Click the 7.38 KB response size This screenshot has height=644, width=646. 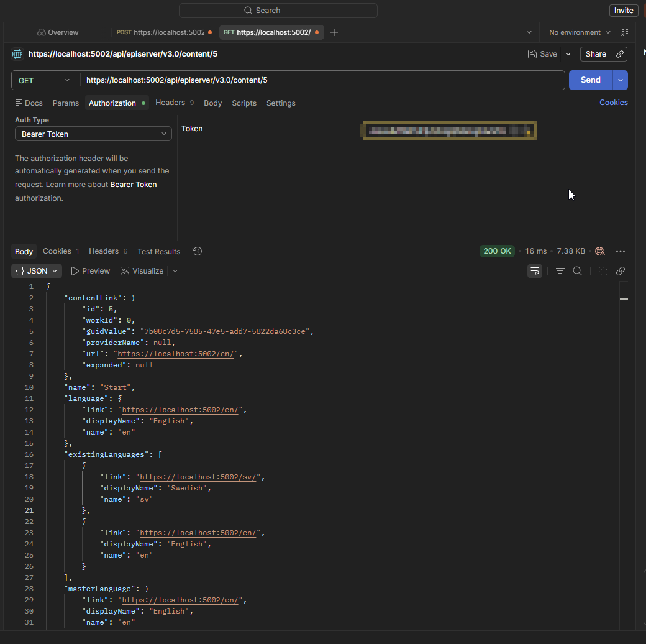[571, 251]
